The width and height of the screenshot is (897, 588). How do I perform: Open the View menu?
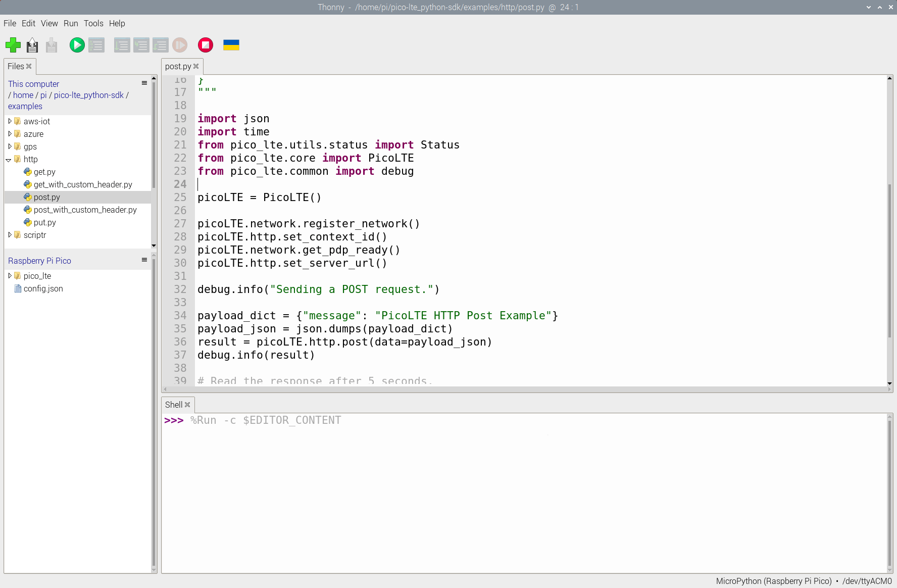(x=49, y=23)
